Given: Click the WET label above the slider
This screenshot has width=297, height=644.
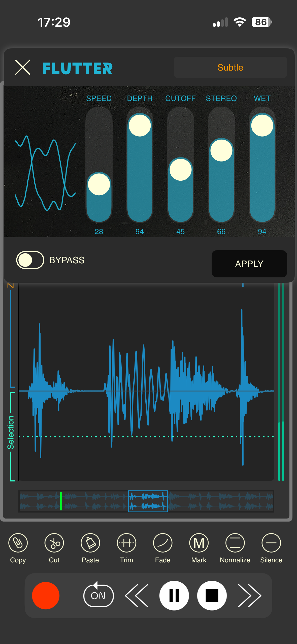Looking at the screenshot, I should tap(262, 98).
